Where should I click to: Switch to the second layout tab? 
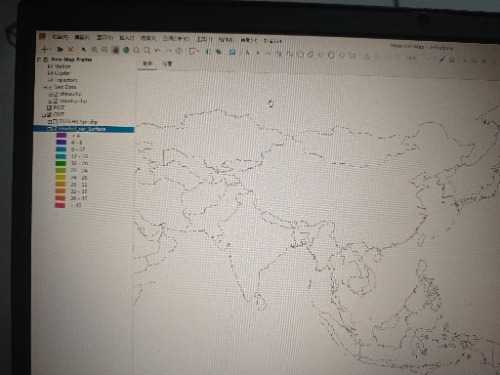point(168,63)
